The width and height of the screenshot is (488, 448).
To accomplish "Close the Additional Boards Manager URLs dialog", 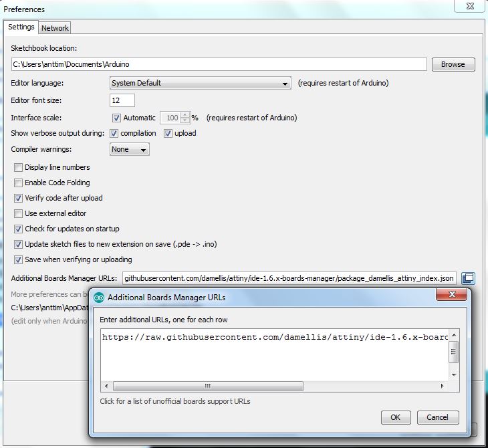I will point(452,294).
